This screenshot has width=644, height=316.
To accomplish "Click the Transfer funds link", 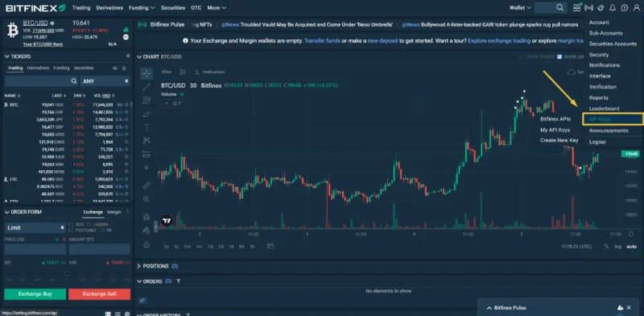I will pyautogui.click(x=322, y=41).
